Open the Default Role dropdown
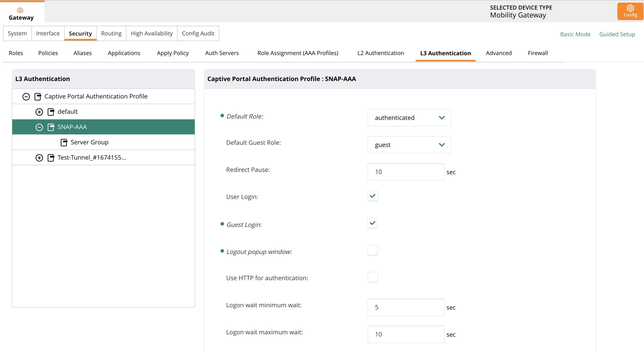Image resolution: width=644 pixels, height=352 pixels. click(409, 118)
